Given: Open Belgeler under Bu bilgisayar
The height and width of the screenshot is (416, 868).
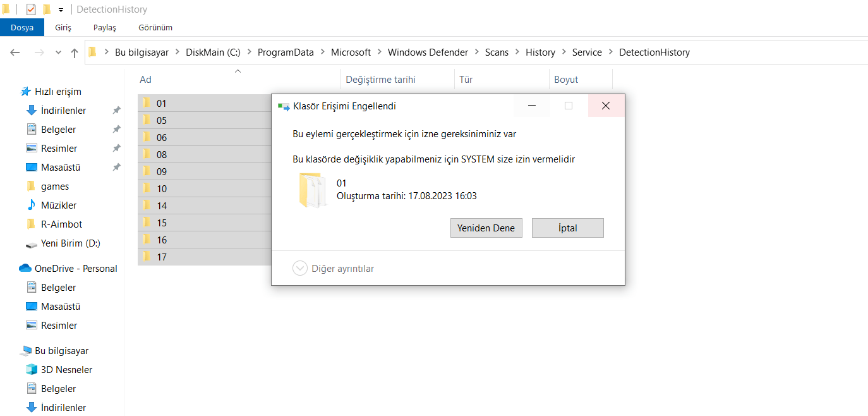Looking at the screenshot, I should 58,389.
